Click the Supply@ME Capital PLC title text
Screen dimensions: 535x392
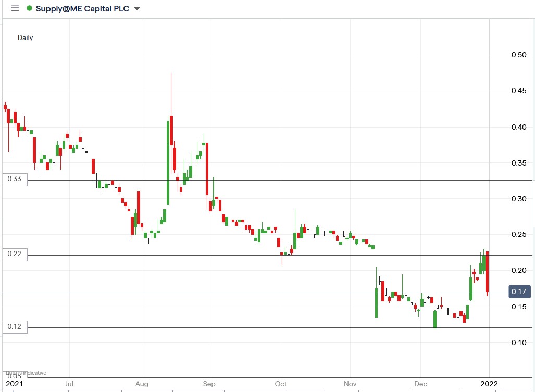point(83,8)
